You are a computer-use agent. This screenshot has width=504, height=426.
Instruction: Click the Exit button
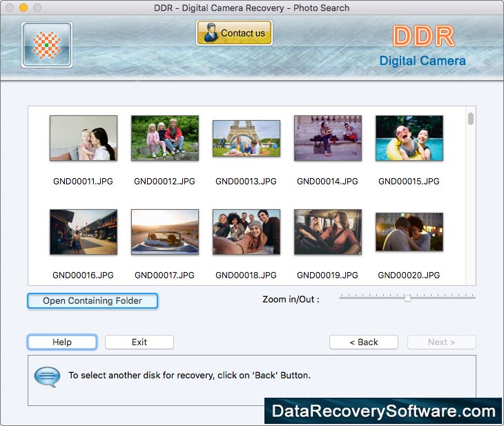139,342
